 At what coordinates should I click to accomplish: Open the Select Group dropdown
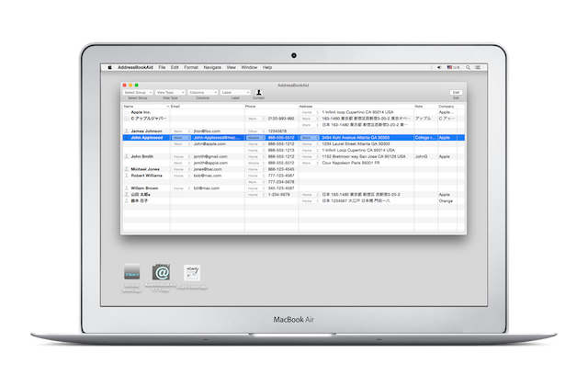(138, 92)
